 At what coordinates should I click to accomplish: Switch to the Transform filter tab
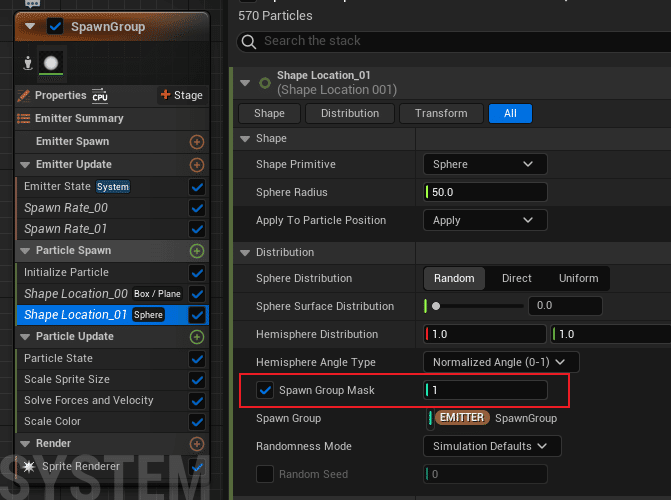(441, 113)
